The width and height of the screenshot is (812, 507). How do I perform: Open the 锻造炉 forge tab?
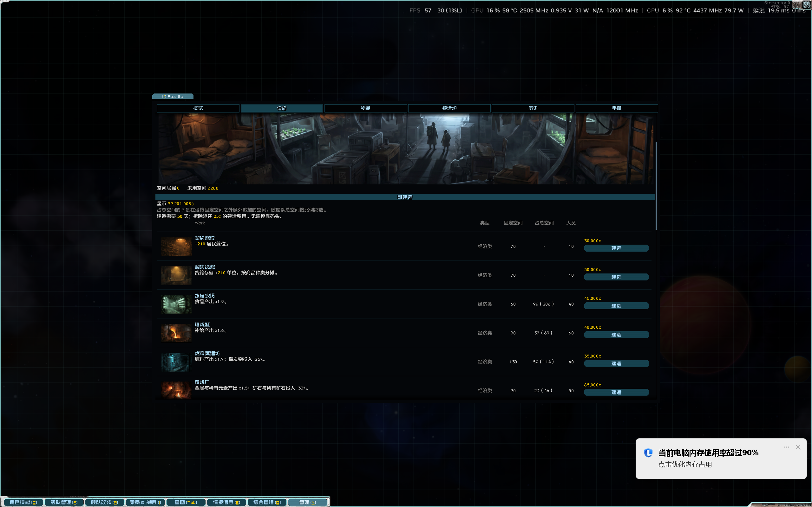(x=449, y=108)
